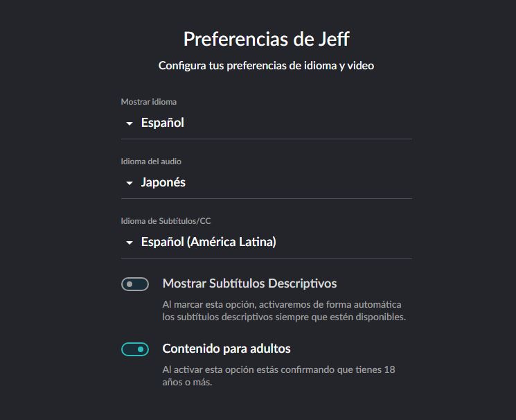Click the Preferencias de Jeff heading
This screenshot has width=516, height=420.
(x=266, y=40)
